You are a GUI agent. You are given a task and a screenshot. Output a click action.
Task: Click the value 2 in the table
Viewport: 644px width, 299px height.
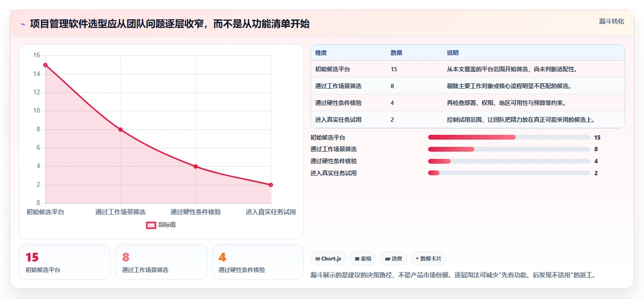coord(392,120)
